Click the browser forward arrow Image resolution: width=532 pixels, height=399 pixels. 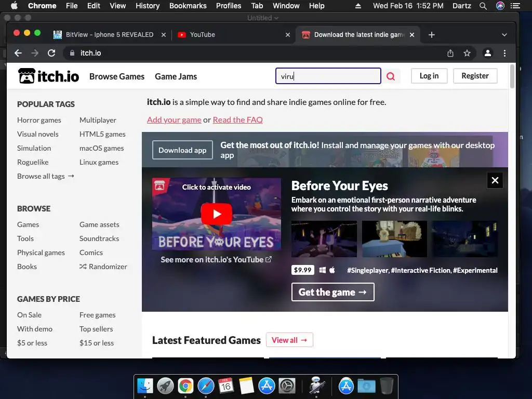point(35,53)
